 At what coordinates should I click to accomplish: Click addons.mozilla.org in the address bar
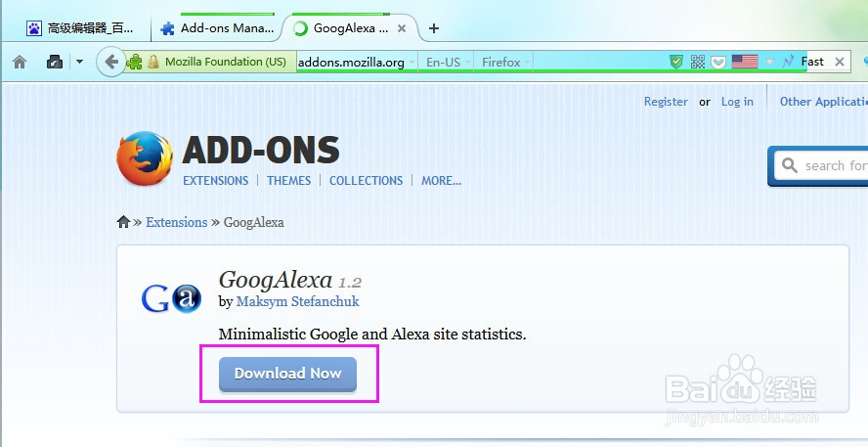click(351, 62)
